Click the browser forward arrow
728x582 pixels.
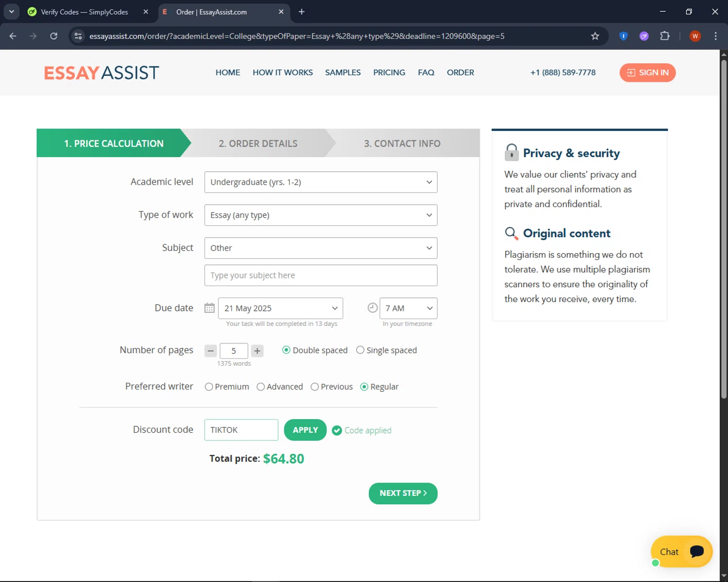coord(33,36)
